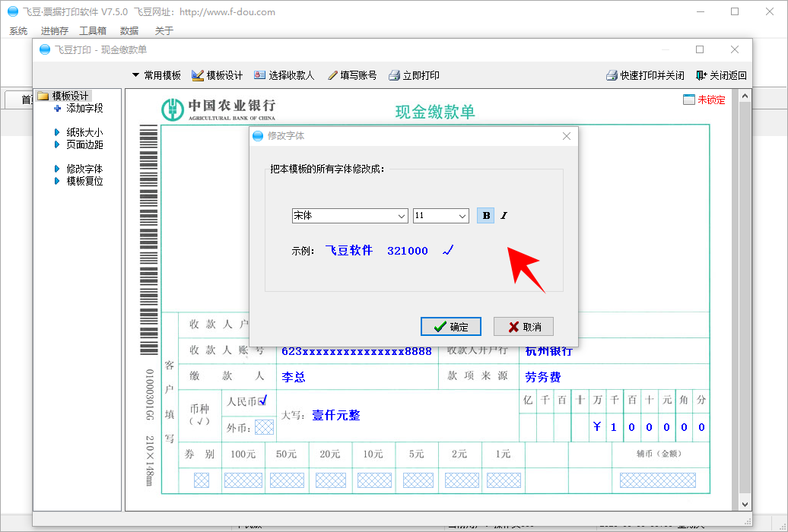Select 修改字体 in the sidebar
Screen dimensions: 788x532
pyautogui.click(x=84, y=169)
